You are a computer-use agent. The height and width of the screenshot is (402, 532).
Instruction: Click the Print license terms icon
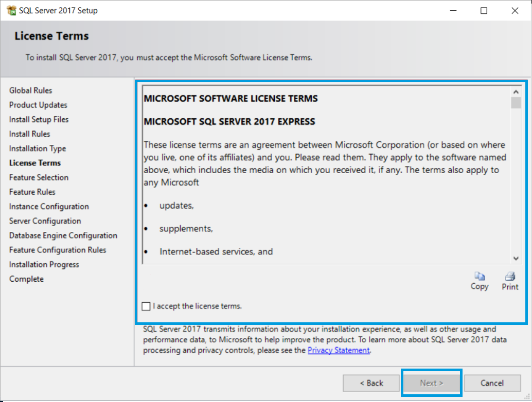(x=510, y=276)
